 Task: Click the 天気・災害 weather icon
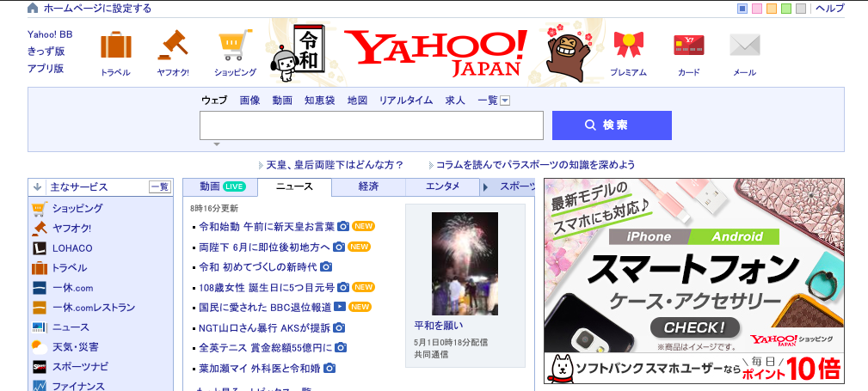click(40, 347)
